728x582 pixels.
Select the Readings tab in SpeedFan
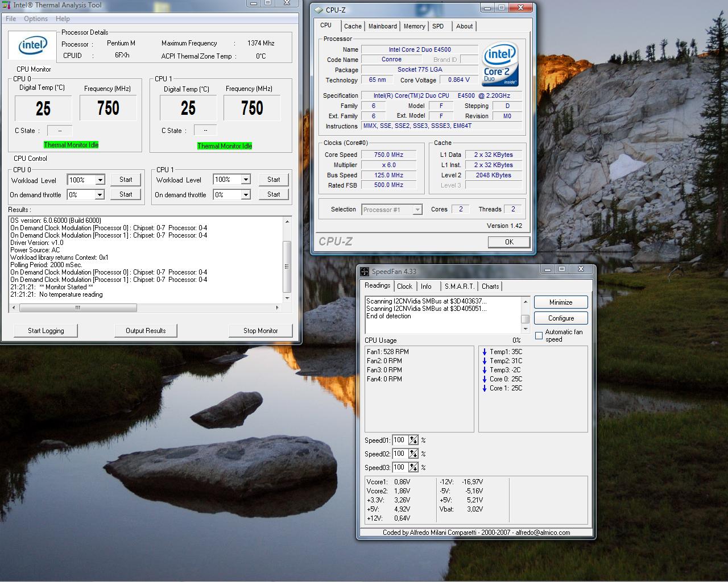pyautogui.click(x=378, y=285)
